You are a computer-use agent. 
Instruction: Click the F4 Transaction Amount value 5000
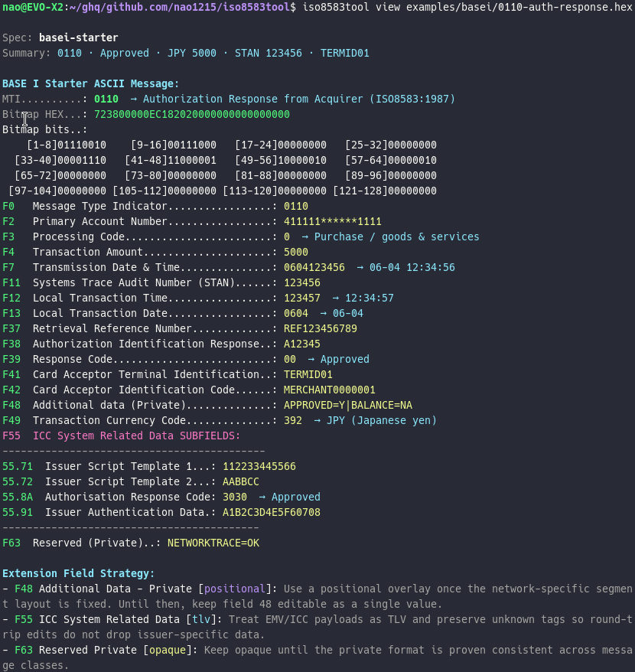click(296, 252)
